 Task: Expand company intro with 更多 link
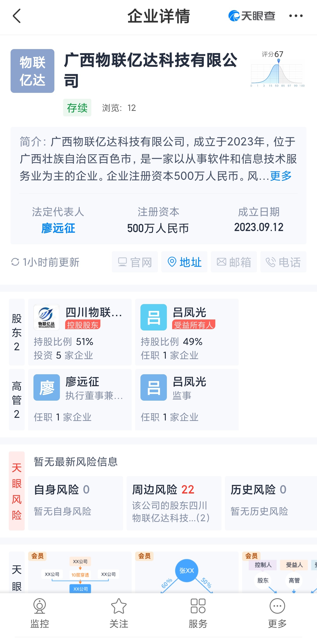[281, 176]
